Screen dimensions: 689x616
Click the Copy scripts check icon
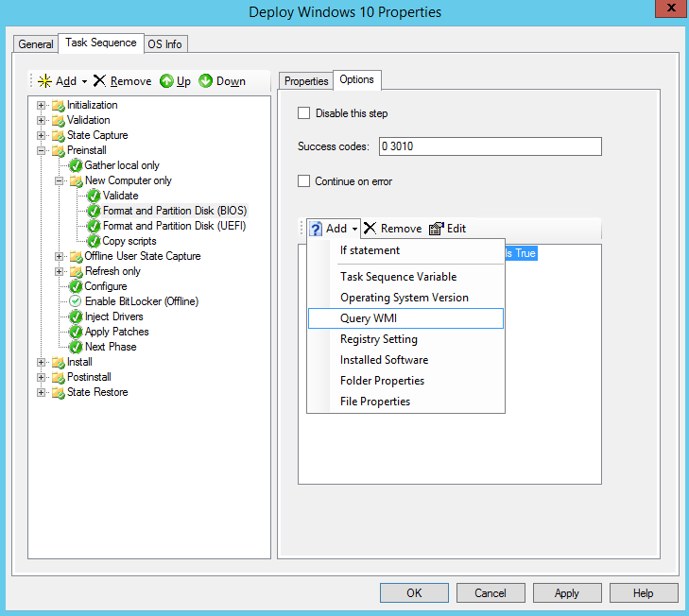pyautogui.click(x=94, y=241)
